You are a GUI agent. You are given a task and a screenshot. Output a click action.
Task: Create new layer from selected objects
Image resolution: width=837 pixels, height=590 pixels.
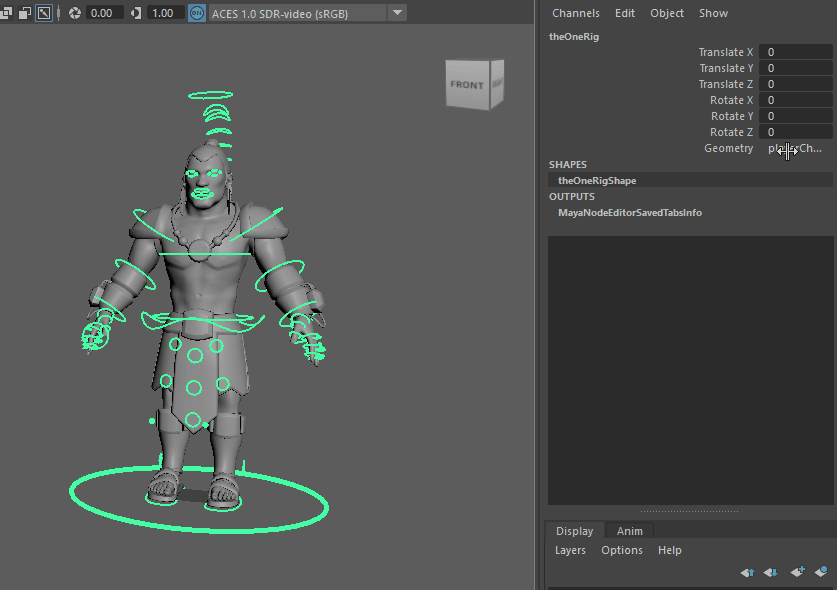(x=821, y=572)
